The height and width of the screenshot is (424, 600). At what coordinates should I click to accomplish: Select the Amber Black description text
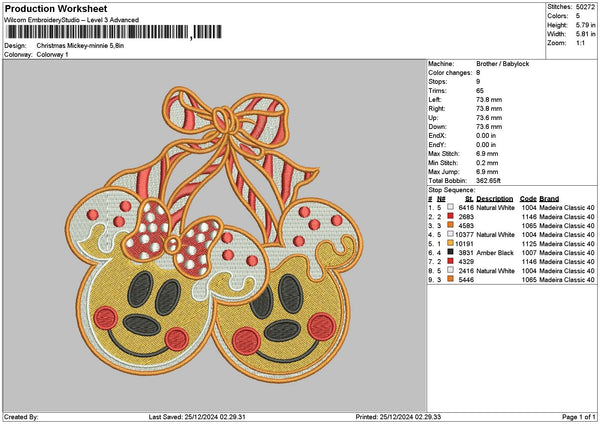pos(495,253)
